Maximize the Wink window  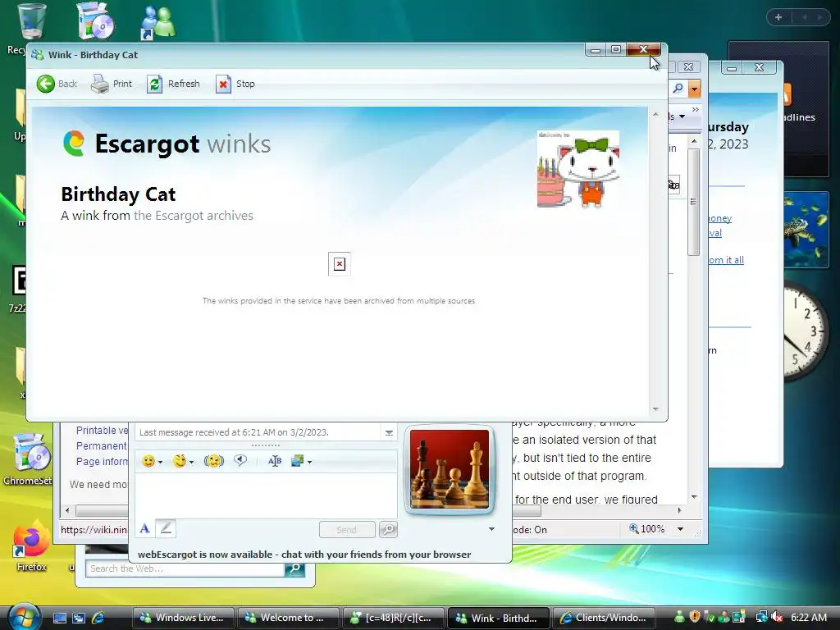click(x=616, y=49)
